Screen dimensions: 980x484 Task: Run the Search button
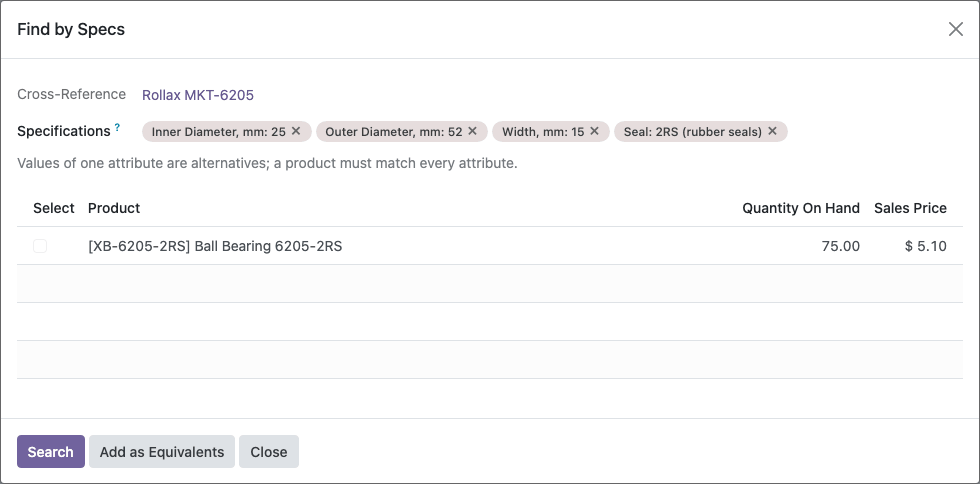(x=51, y=451)
